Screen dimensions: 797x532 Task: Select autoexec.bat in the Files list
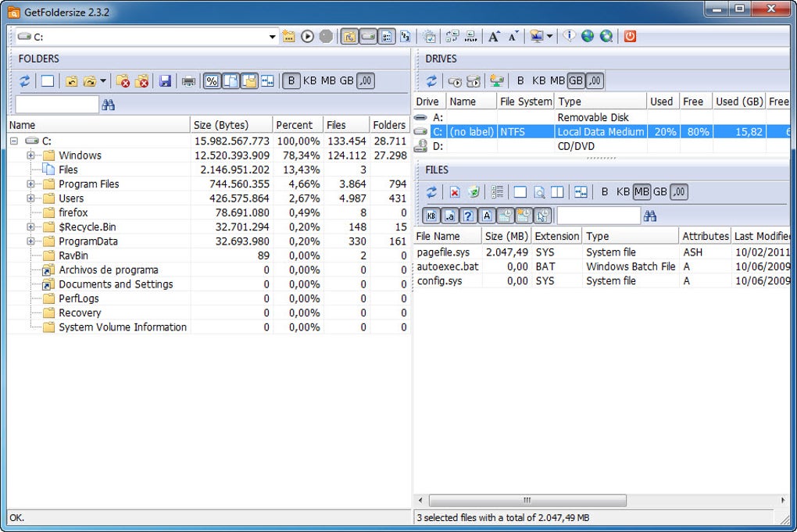pyautogui.click(x=448, y=266)
